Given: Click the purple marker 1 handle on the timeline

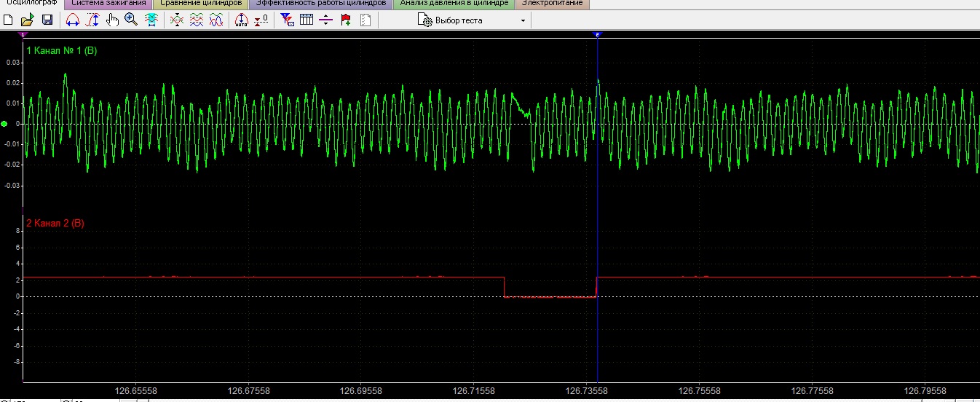Looking at the screenshot, I should pos(23,34).
